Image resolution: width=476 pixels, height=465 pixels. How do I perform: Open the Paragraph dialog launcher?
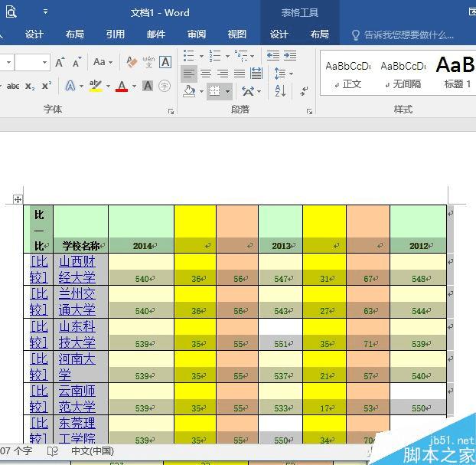[309, 112]
